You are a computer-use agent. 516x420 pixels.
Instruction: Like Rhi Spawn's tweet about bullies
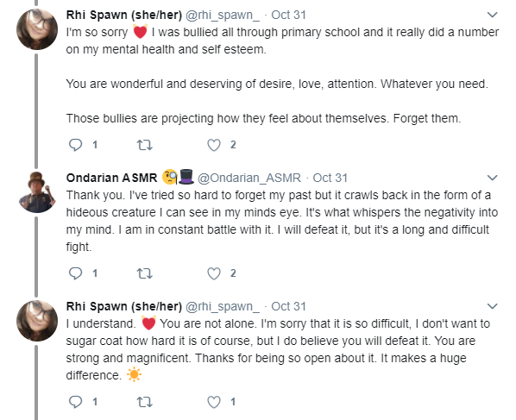[x=214, y=145]
